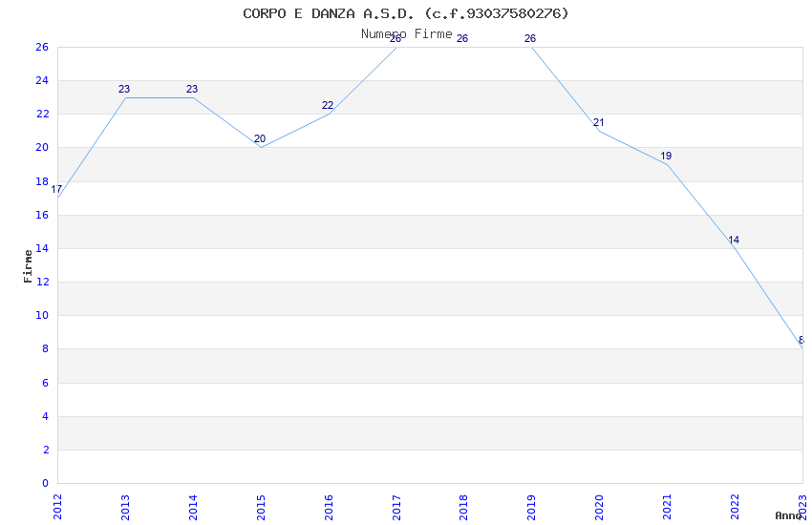Click the y-axis value 20
The height and width of the screenshot is (525, 812).
42,147
